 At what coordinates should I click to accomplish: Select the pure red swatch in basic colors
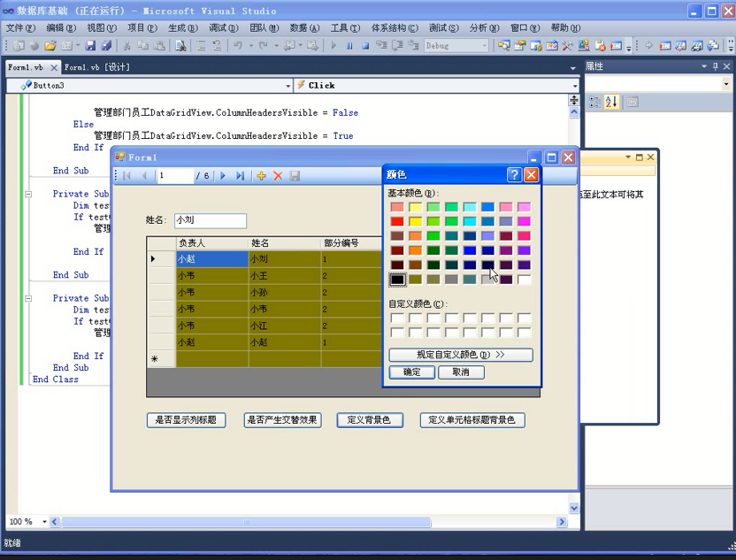click(x=397, y=221)
